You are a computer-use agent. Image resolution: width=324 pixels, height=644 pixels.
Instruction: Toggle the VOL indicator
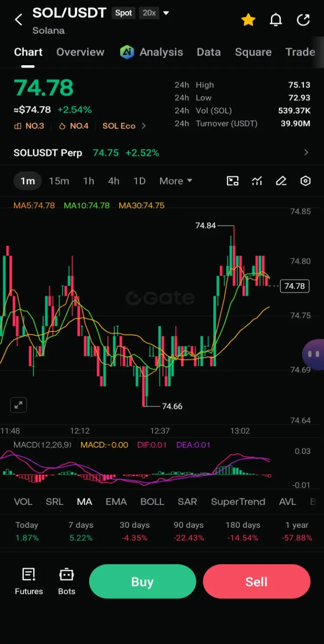[x=23, y=502]
